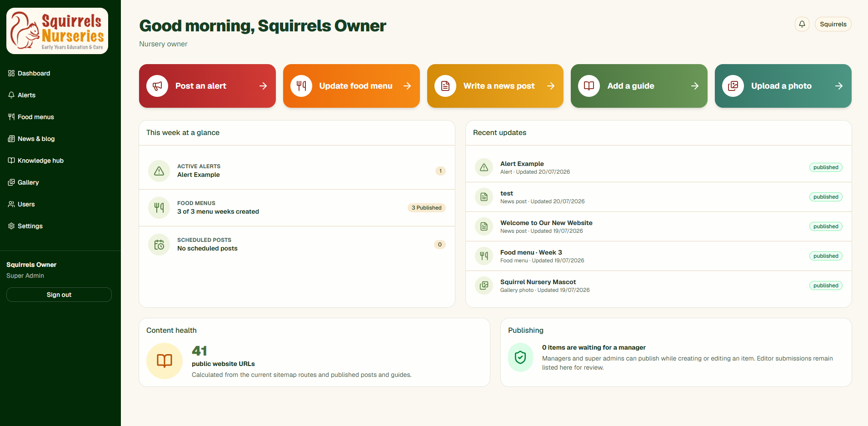Click the scheduled posts count badge 0
The image size is (868, 426).
440,245
